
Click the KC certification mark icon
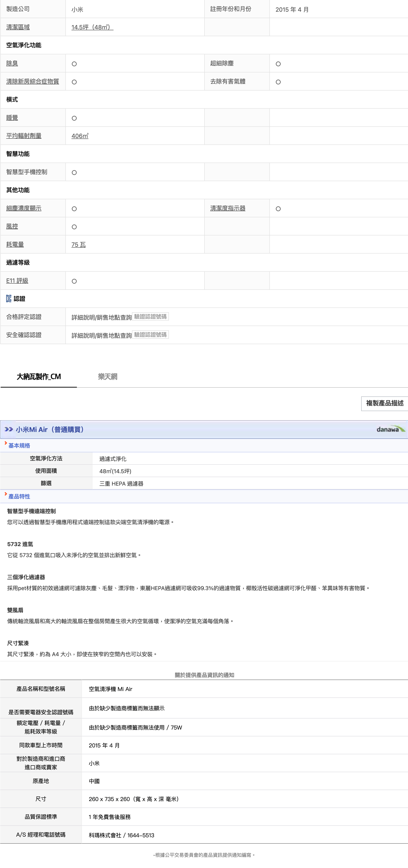[9, 299]
